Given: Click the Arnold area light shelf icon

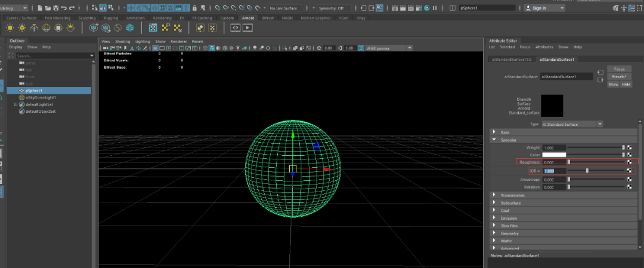Looking at the screenshot, I should tap(10, 28).
